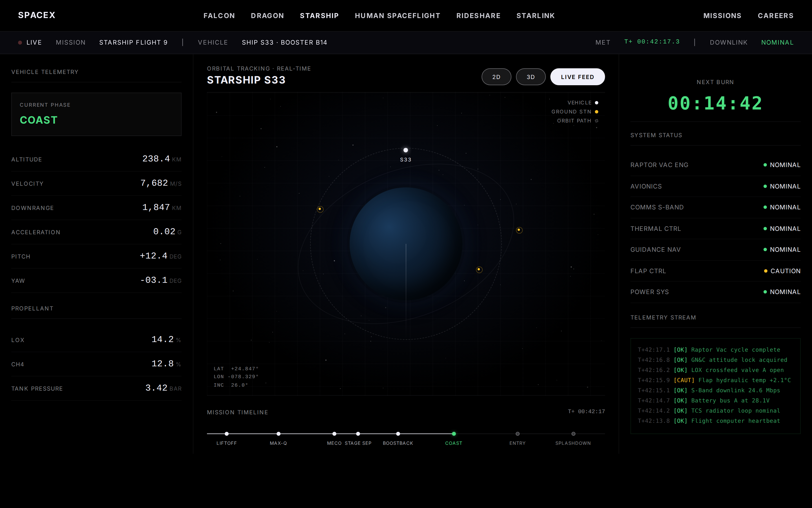Image resolution: width=812 pixels, height=508 pixels.
Task: Select the ground station marker right of Earth
Action: point(519,230)
